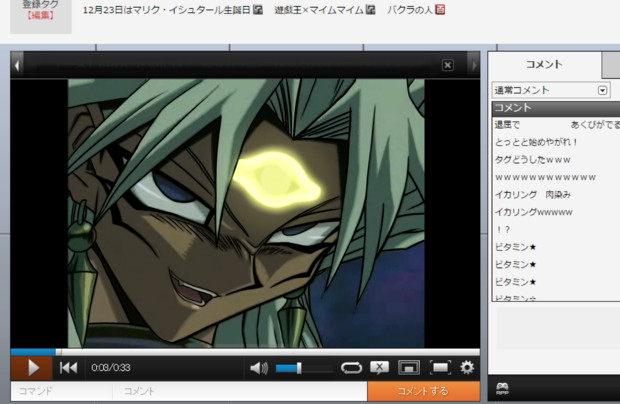Screen dimensions: 620x404
Task: Open dictionary icon beside 遊戯王×マイムマイム tag
Action: (x=370, y=9)
